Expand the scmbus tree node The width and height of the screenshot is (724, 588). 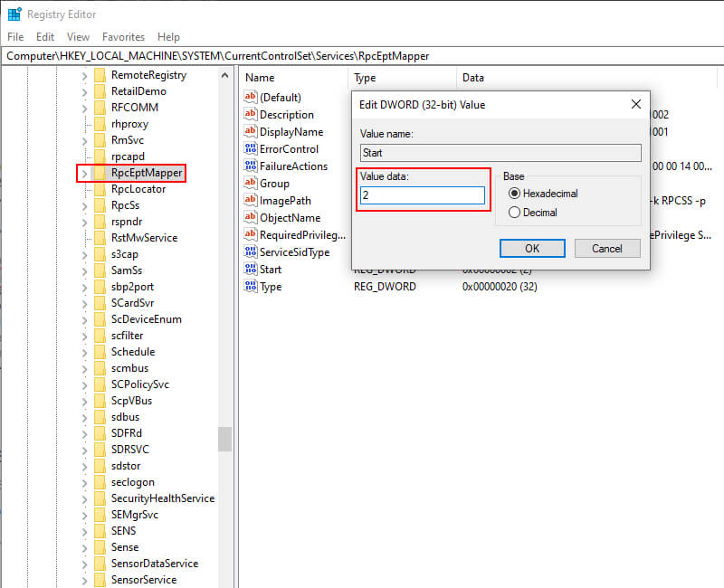coord(84,369)
